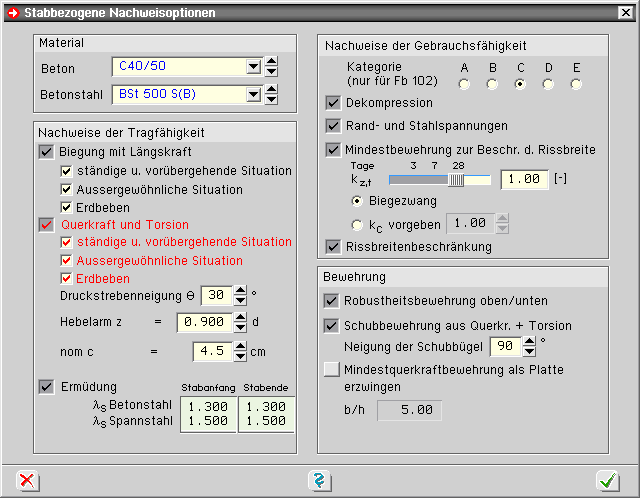Click the red X cancel icon
640x498 pixels.
pyautogui.click(x=28, y=481)
